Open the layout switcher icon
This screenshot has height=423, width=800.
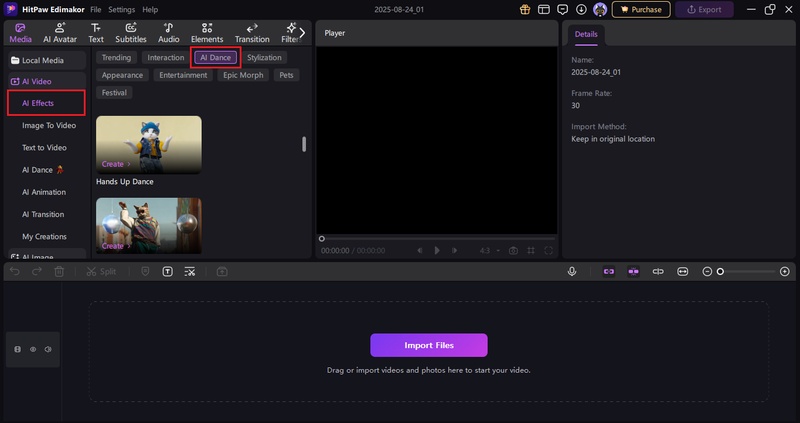pos(544,9)
